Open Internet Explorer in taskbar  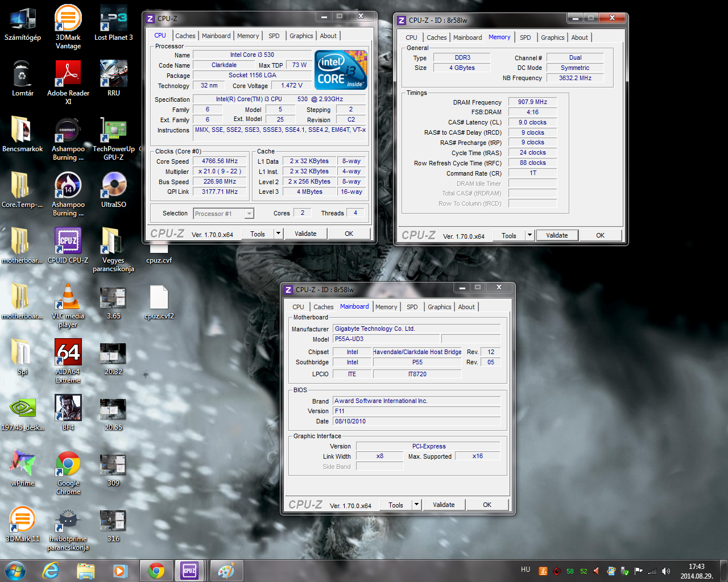pyautogui.click(x=51, y=571)
